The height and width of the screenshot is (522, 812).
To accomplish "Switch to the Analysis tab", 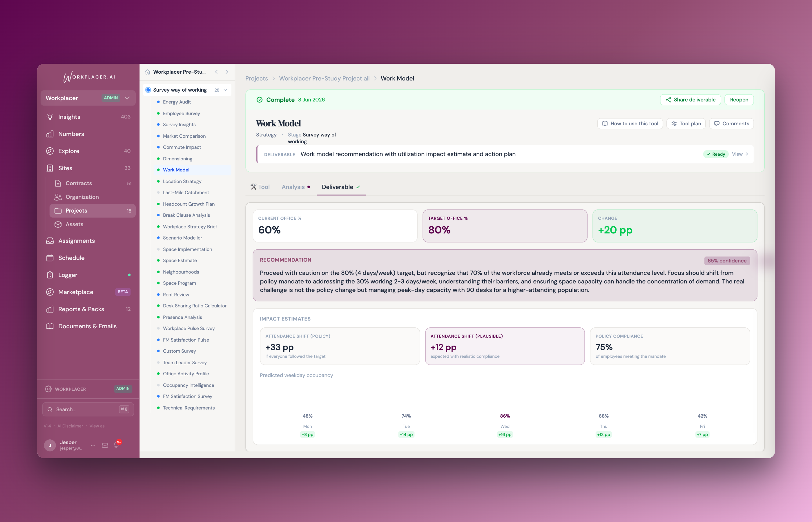I will pyautogui.click(x=296, y=187).
